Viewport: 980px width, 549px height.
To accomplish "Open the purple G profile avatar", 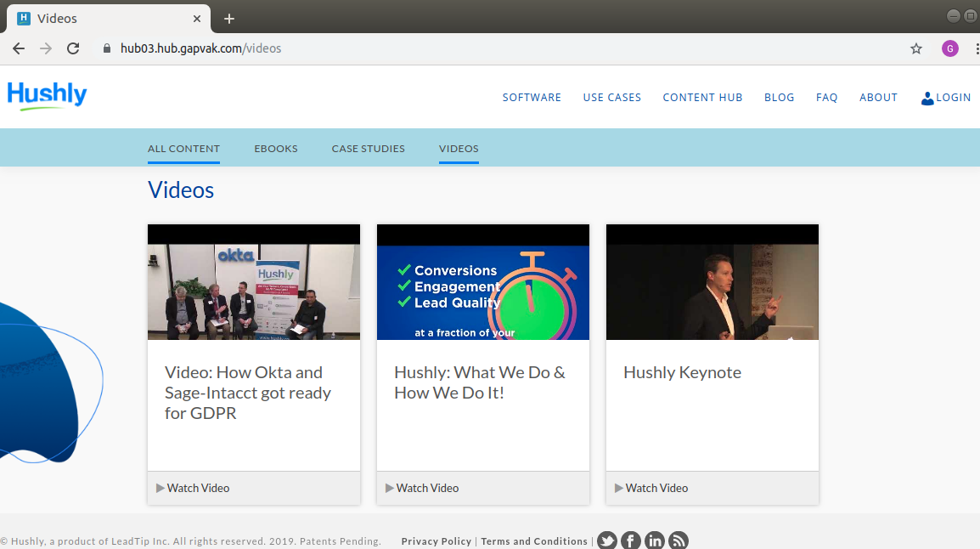I will pos(950,48).
